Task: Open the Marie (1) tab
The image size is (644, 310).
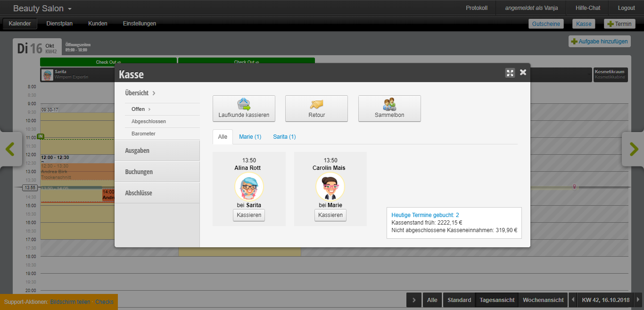Action: point(250,137)
